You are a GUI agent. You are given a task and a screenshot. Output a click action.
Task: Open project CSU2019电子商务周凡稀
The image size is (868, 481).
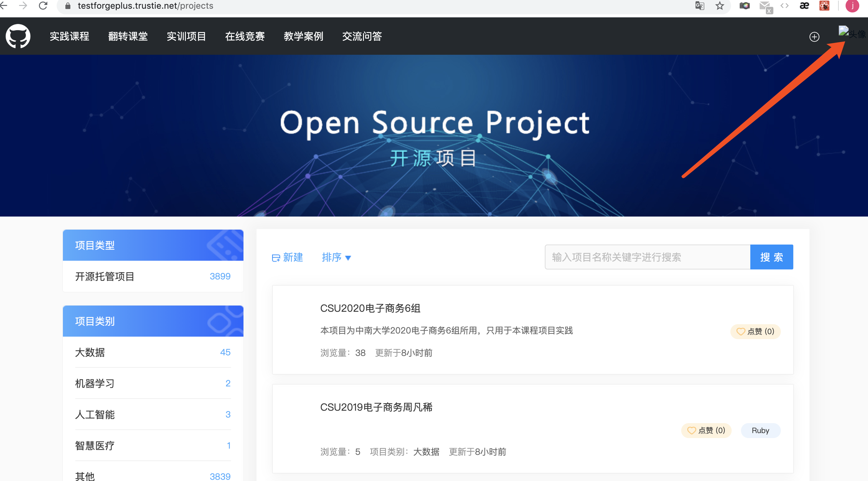[x=376, y=407]
